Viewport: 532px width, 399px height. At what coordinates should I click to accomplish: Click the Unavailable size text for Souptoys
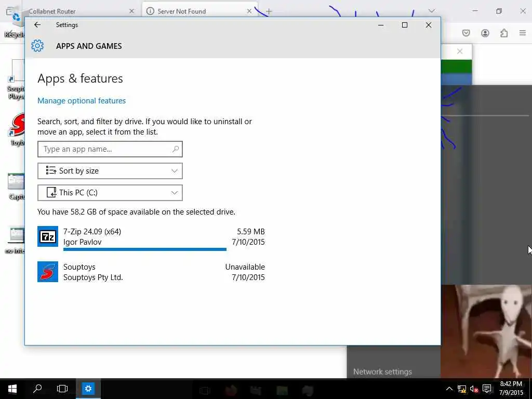245,267
